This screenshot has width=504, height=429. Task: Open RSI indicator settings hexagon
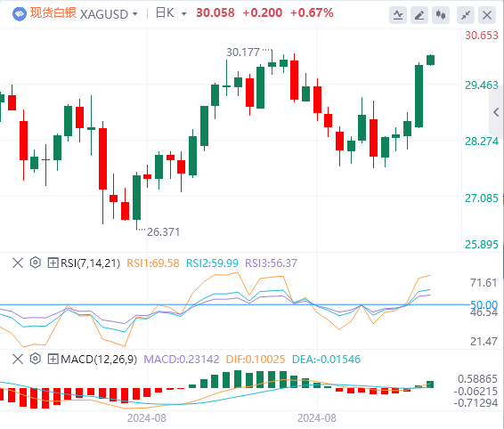coord(36,263)
